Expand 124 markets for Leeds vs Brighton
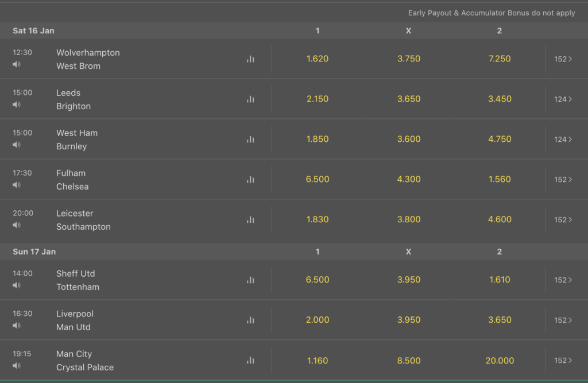 click(x=563, y=99)
